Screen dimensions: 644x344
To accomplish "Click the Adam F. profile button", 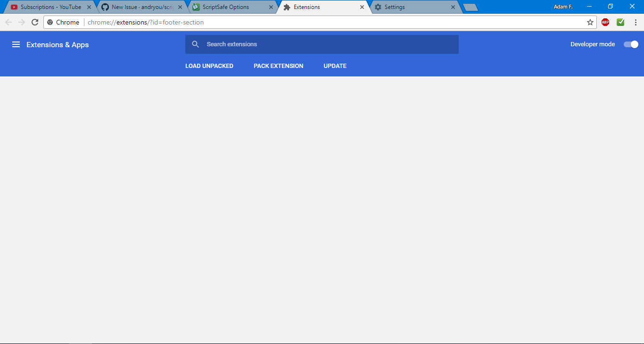I will tap(563, 7).
